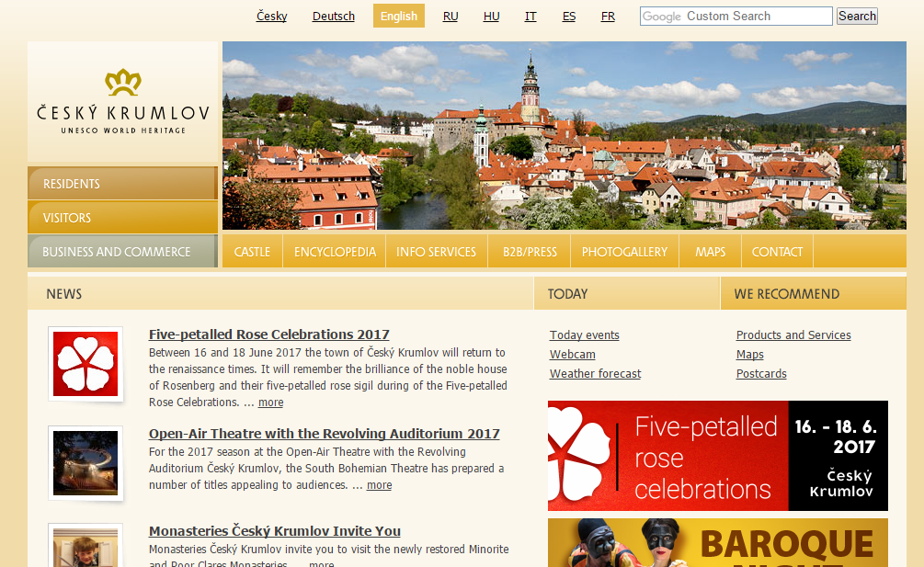Click 'more' after Open-Air Theatre text
This screenshot has height=567, width=924.
pyautogui.click(x=379, y=485)
